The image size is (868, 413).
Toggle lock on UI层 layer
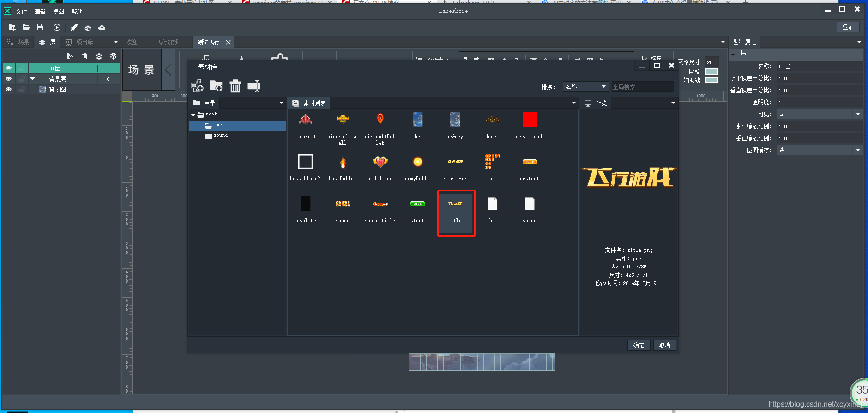(22, 68)
